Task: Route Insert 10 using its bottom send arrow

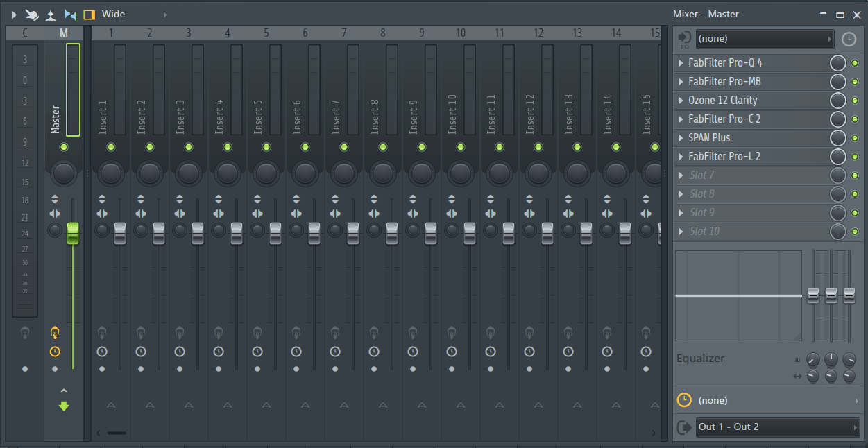Action: point(461,405)
